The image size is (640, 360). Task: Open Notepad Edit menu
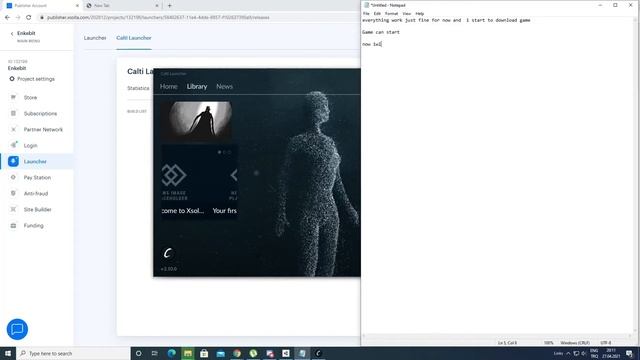[x=377, y=13]
